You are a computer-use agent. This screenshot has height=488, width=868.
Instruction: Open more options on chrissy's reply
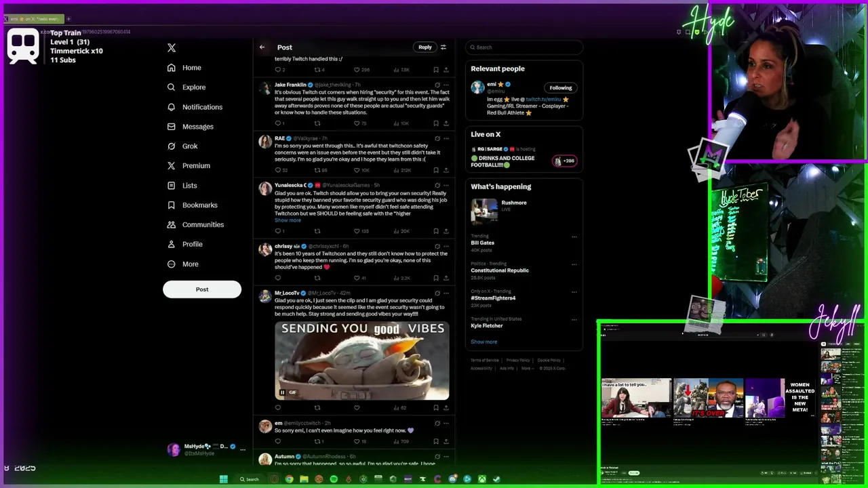click(446, 246)
